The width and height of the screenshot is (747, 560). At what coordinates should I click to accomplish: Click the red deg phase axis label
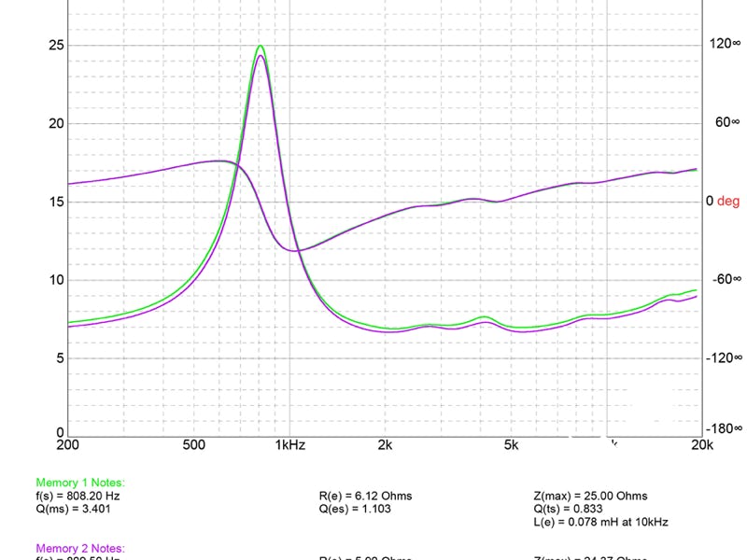728,201
